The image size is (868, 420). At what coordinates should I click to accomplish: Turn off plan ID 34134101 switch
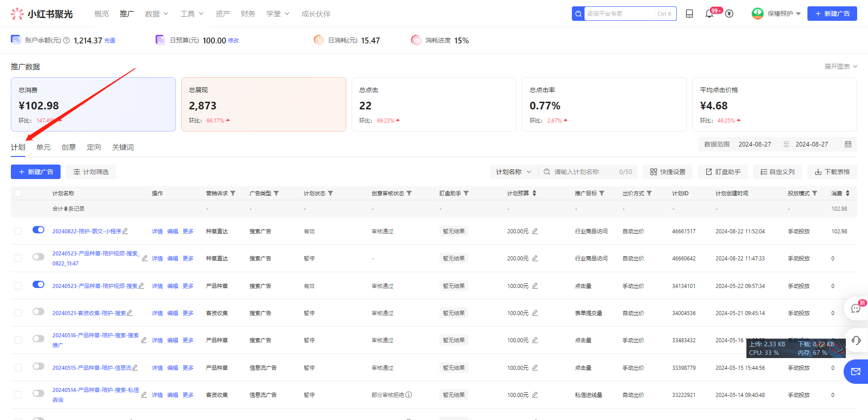pyautogui.click(x=38, y=284)
